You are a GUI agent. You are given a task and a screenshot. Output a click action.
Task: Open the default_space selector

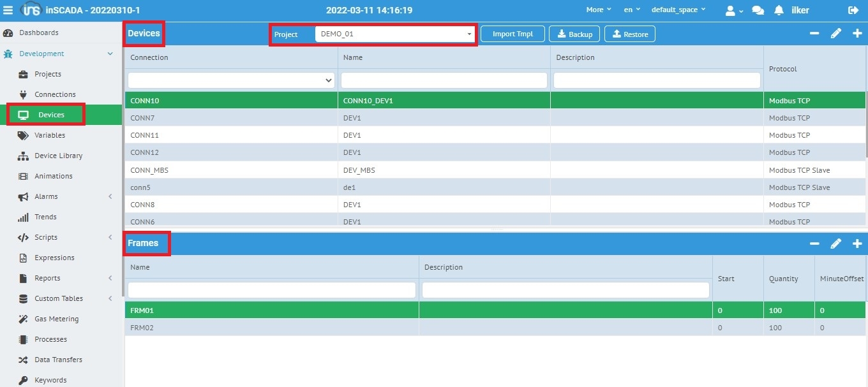[678, 10]
